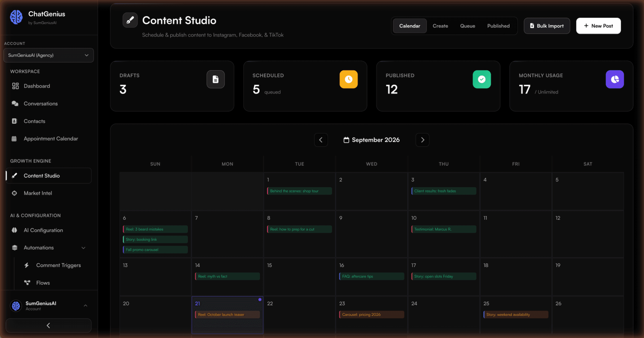
Task: Open 'Testimonial: Marcus R.' post
Action: 444,229
